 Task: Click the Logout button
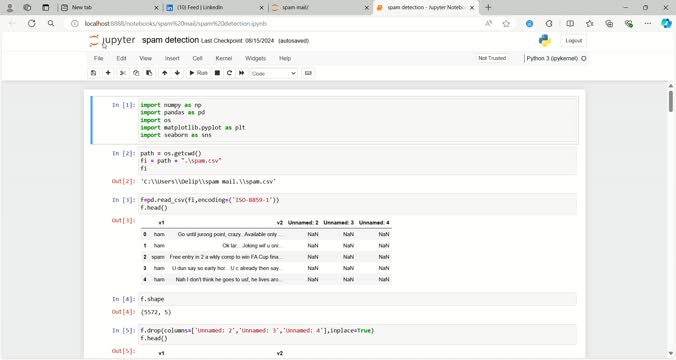pyautogui.click(x=573, y=41)
